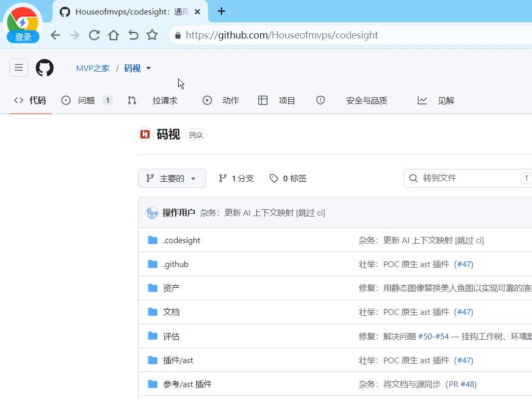Click the undo/restore arrow icon in toolbar
The width and height of the screenshot is (532, 399).
click(x=134, y=35)
